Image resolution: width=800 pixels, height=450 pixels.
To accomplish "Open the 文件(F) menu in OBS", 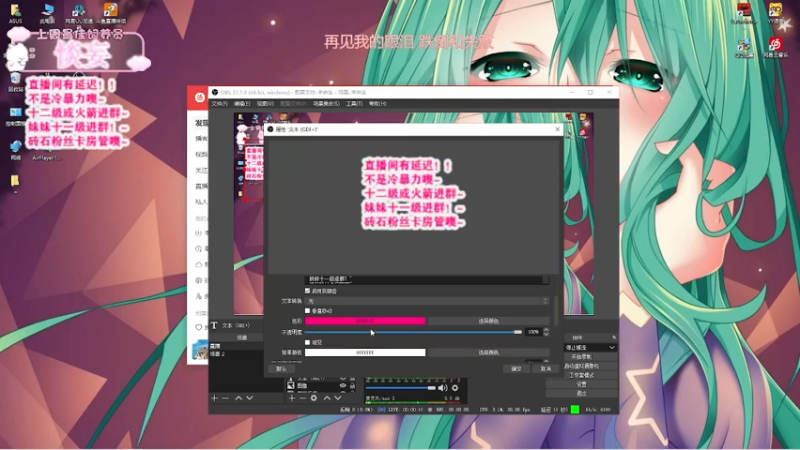I will tap(219, 104).
